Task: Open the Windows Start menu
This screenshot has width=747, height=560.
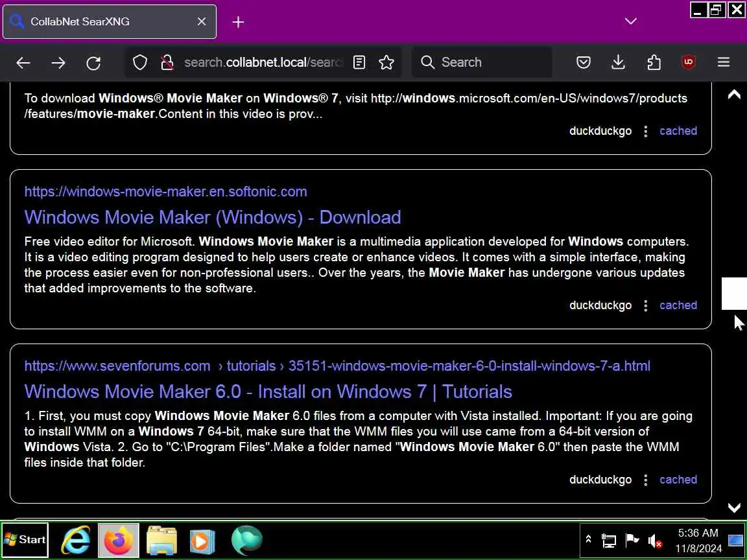Action: pyautogui.click(x=25, y=540)
